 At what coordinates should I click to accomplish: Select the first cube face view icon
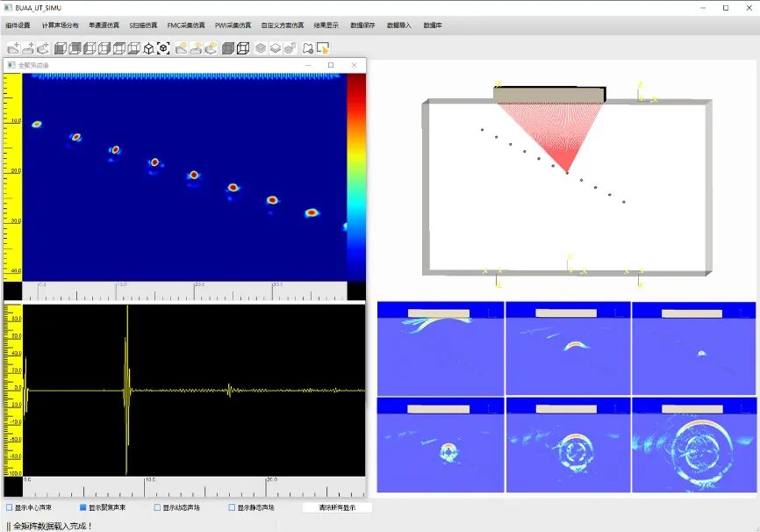point(60,48)
